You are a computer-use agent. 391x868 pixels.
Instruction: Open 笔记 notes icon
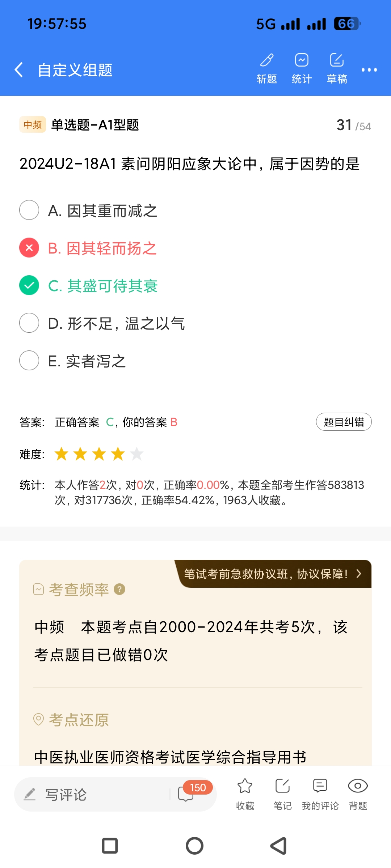pos(282,786)
